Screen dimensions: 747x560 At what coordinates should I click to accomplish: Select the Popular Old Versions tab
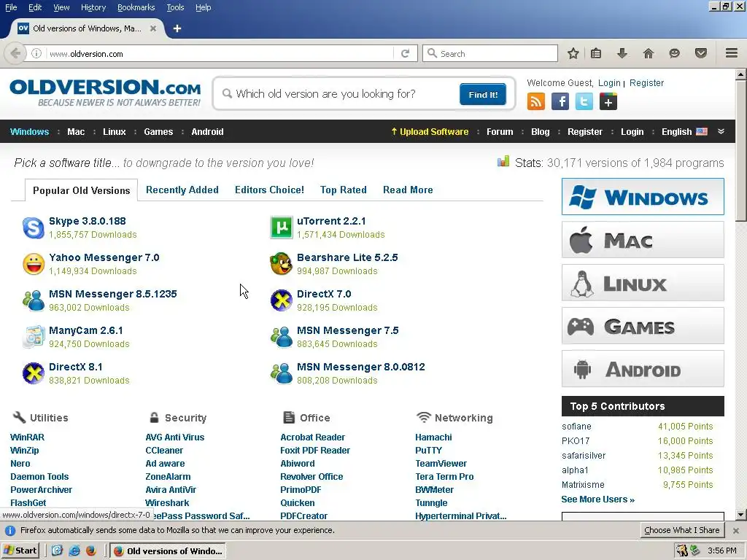click(82, 190)
